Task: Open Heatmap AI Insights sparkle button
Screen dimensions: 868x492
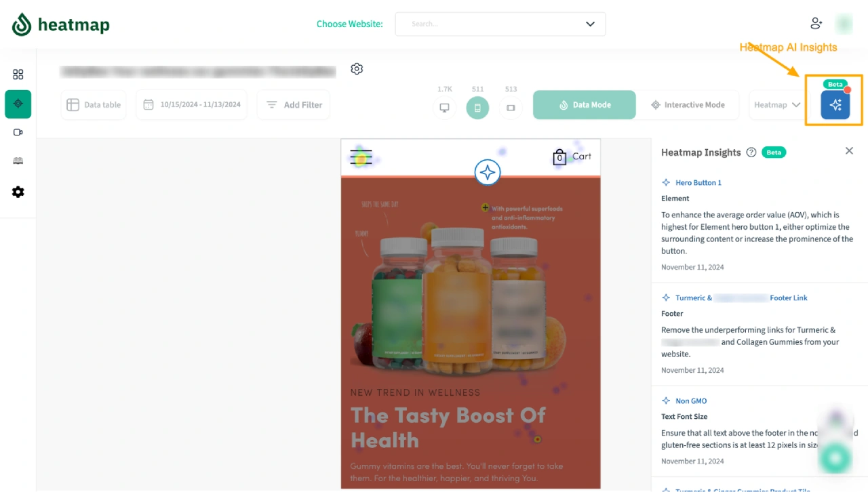Action: point(835,105)
